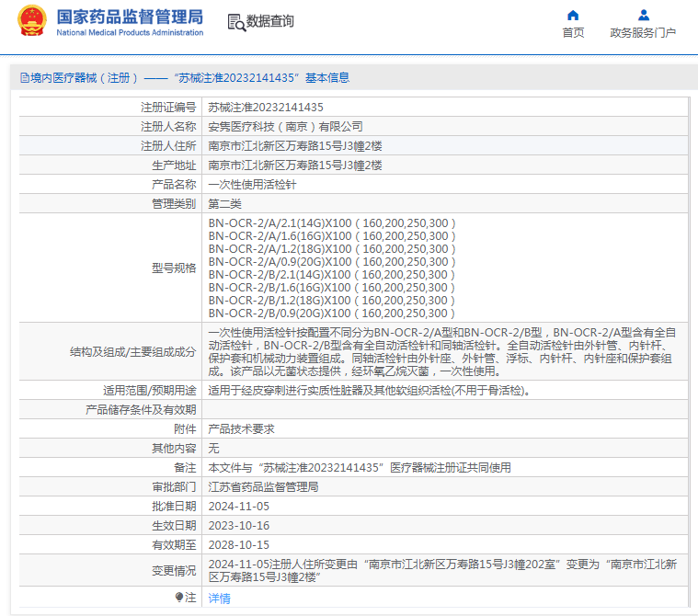Viewport: 698px width, 616px height.
Task: Click approval department 江苏省药品监督管理局
Action: [263, 487]
